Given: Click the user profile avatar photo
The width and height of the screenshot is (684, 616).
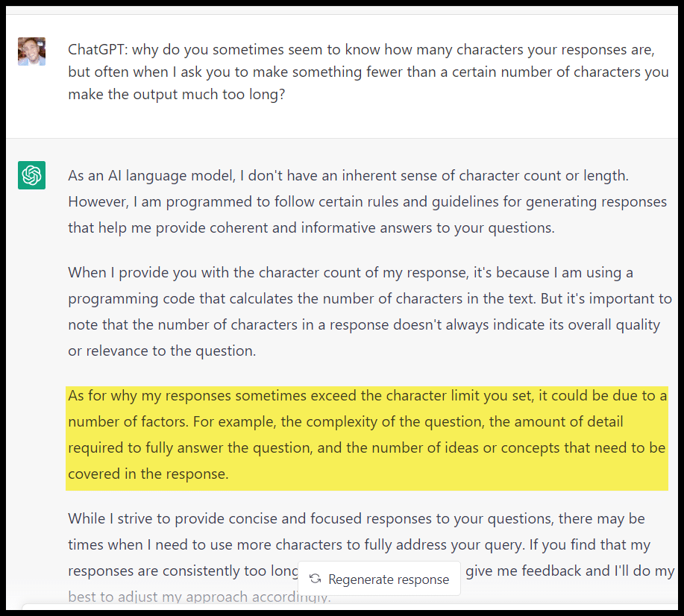Looking at the screenshot, I should click(x=32, y=51).
